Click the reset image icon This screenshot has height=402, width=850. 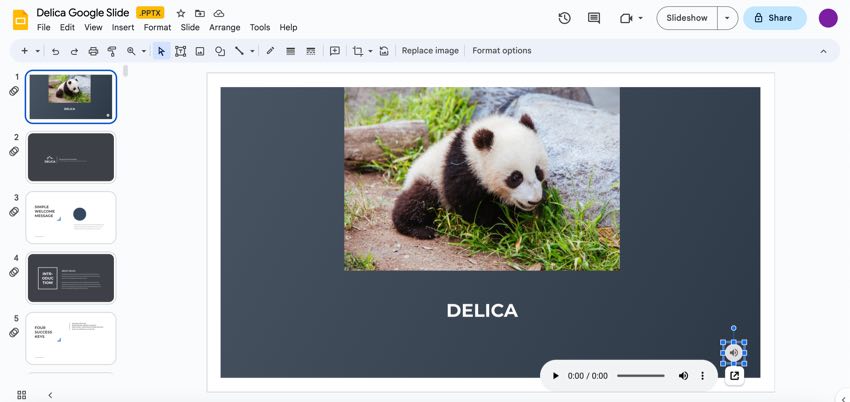(384, 51)
